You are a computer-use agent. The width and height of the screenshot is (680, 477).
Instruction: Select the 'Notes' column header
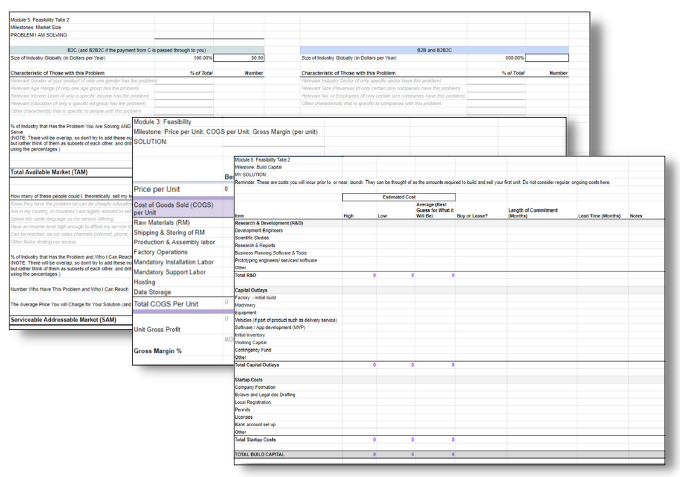[x=636, y=216]
